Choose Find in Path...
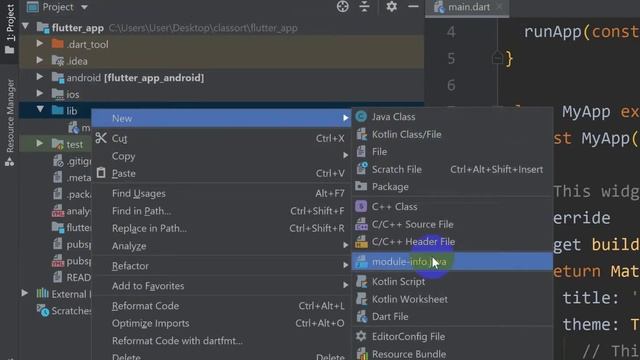This screenshot has height=360, width=640. tap(221, 211)
